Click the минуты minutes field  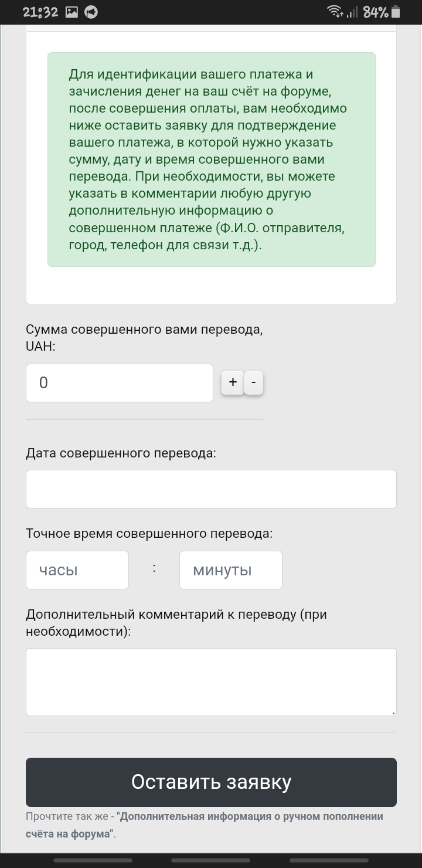tap(231, 570)
